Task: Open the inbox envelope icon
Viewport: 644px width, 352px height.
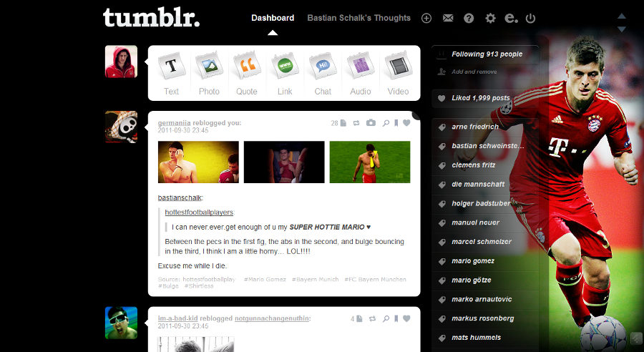Action: pyautogui.click(x=448, y=18)
